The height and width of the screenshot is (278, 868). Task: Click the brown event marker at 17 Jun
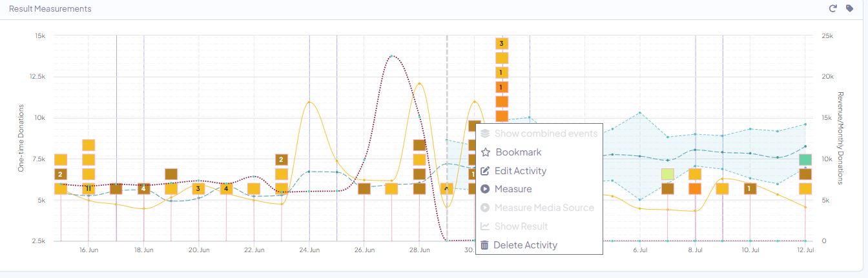click(116, 188)
